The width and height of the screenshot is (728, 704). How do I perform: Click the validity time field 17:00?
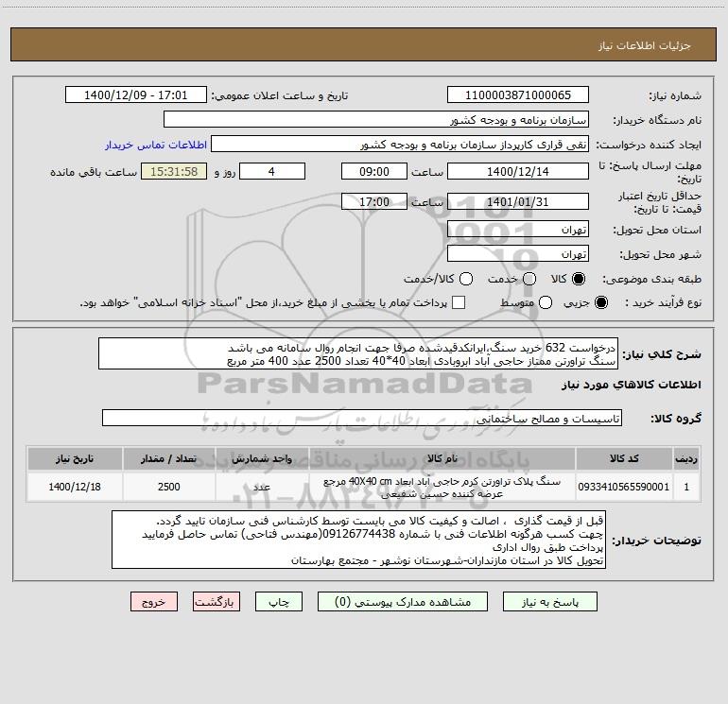(374, 201)
